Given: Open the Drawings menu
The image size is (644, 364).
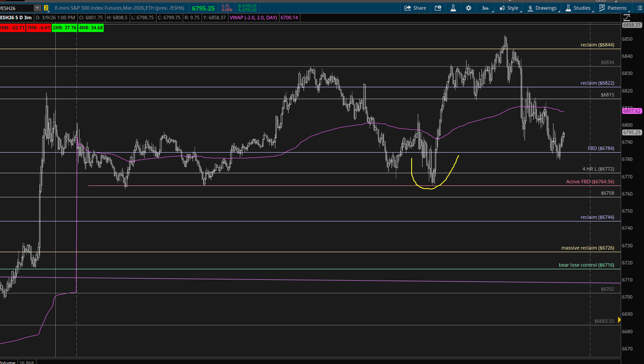Looking at the screenshot, I should click(543, 8).
